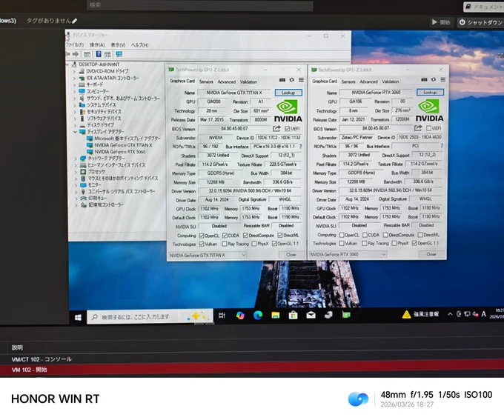This screenshot has height=420, width=504.
Task: Click the Device Manager back arrow
Action: pos(68,54)
